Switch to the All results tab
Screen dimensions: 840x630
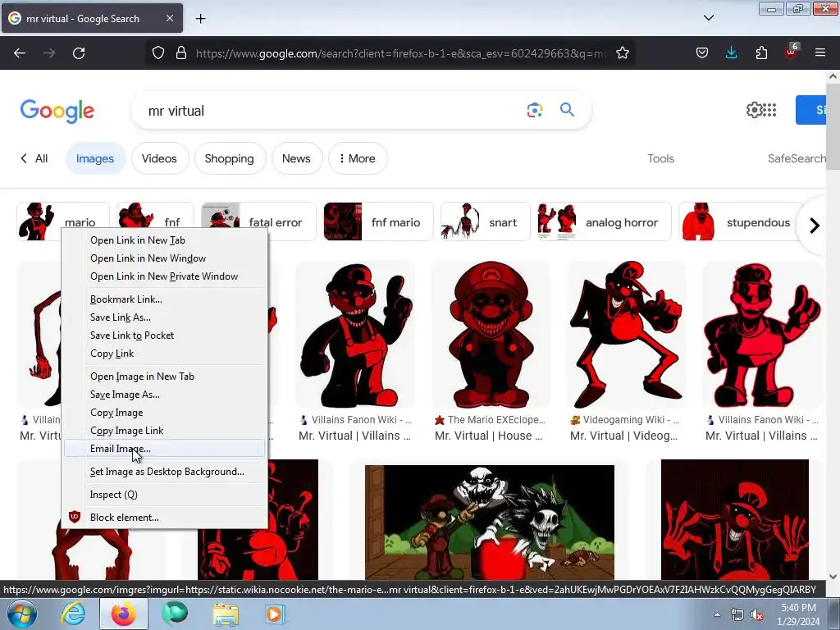click(x=34, y=158)
